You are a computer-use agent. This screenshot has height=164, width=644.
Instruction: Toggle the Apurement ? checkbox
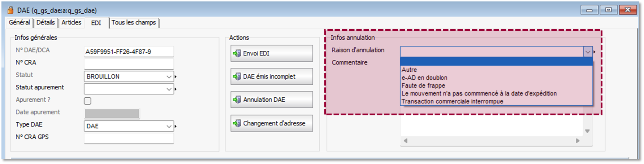click(x=87, y=101)
